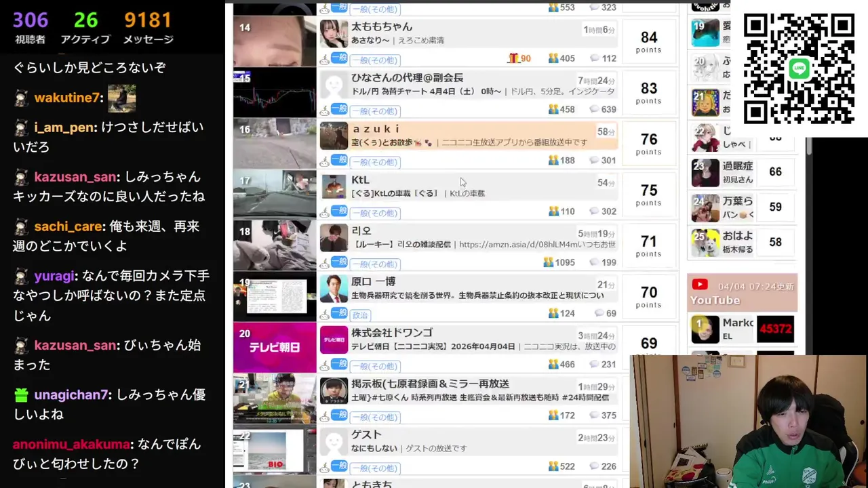The height and width of the screenshot is (488, 868).
Task: Click the gift icon showing 90
Action: click(513, 59)
